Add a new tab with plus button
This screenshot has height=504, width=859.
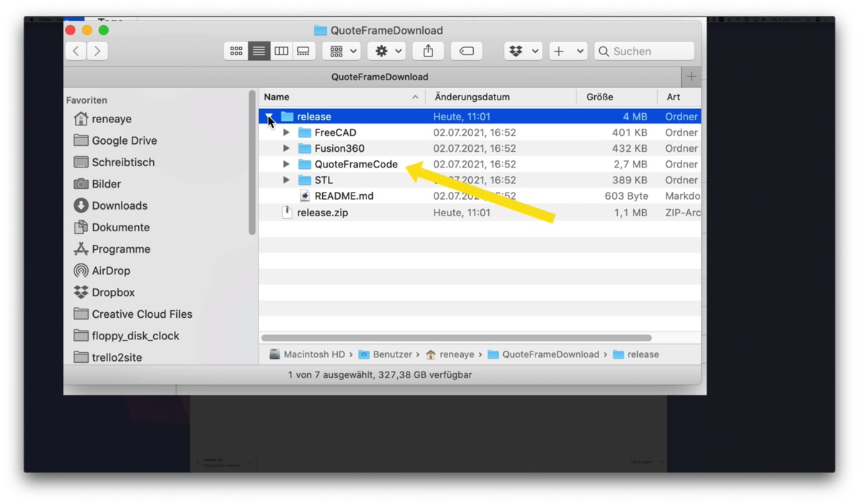691,77
